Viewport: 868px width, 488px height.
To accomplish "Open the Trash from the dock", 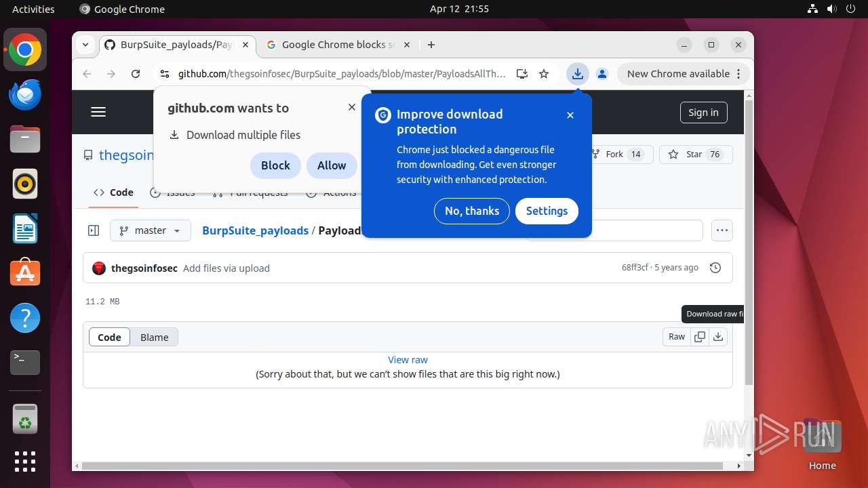I will coord(25,420).
